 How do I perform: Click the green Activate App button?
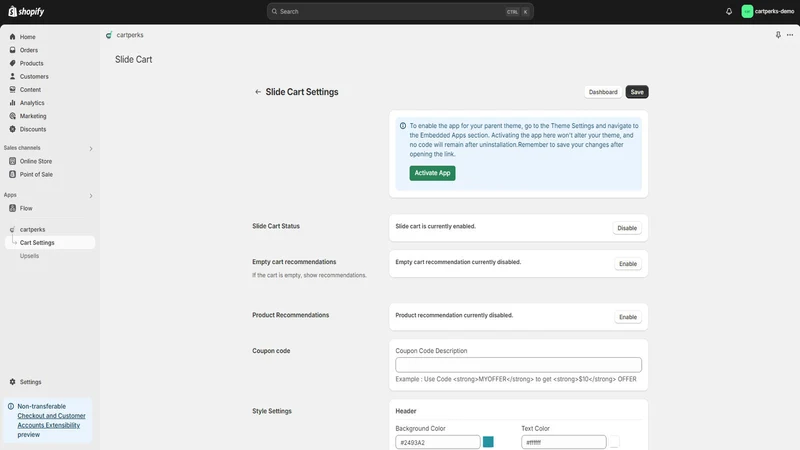pyautogui.click(x=432, y=173)
